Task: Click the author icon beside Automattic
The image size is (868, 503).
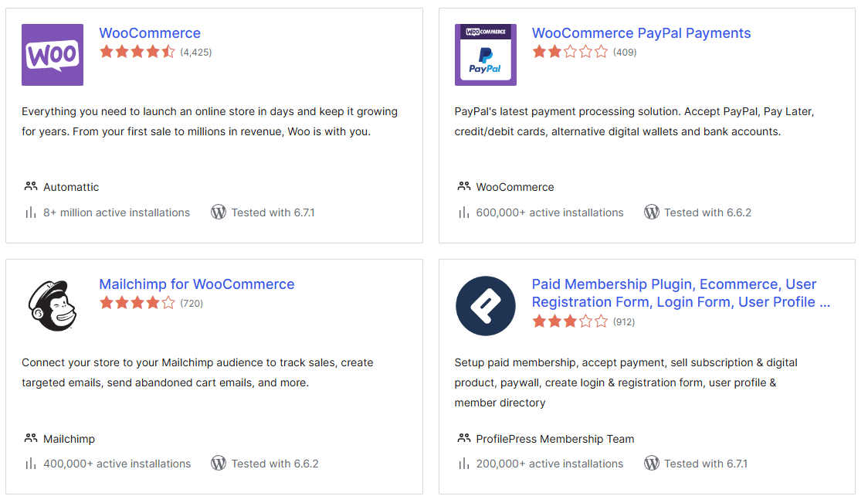Action: (x=30, y=187)
